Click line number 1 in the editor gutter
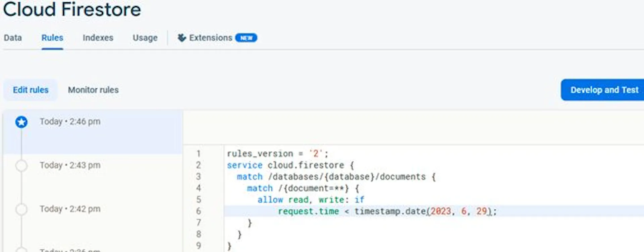This screenshot has height=252, width=644. click(199, 154)
